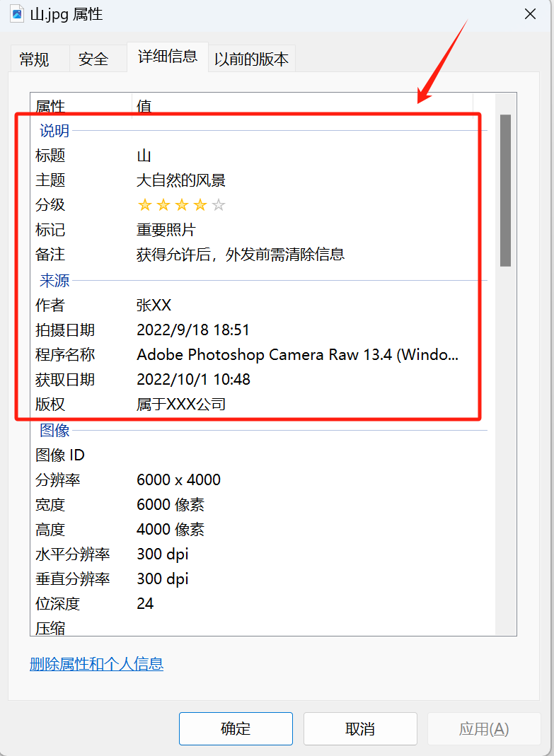Click the vertical scrollbar of the properties list
Viewport: 554px width, 756px height.
[x=504, y=191]
